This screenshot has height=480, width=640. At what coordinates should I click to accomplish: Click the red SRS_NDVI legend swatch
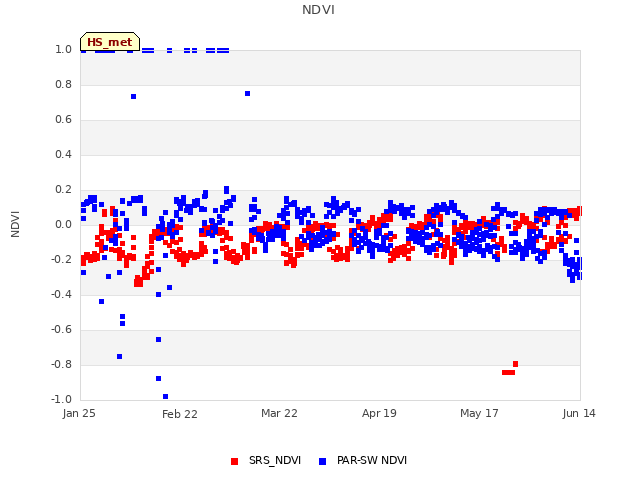234,462
